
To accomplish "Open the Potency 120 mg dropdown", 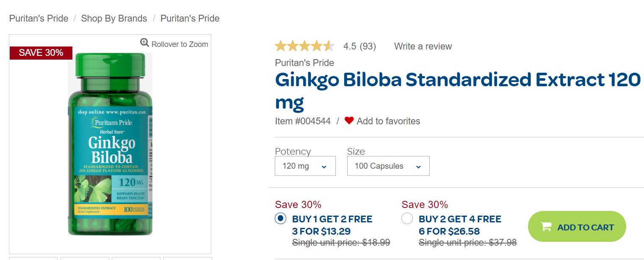I will 305,166.
